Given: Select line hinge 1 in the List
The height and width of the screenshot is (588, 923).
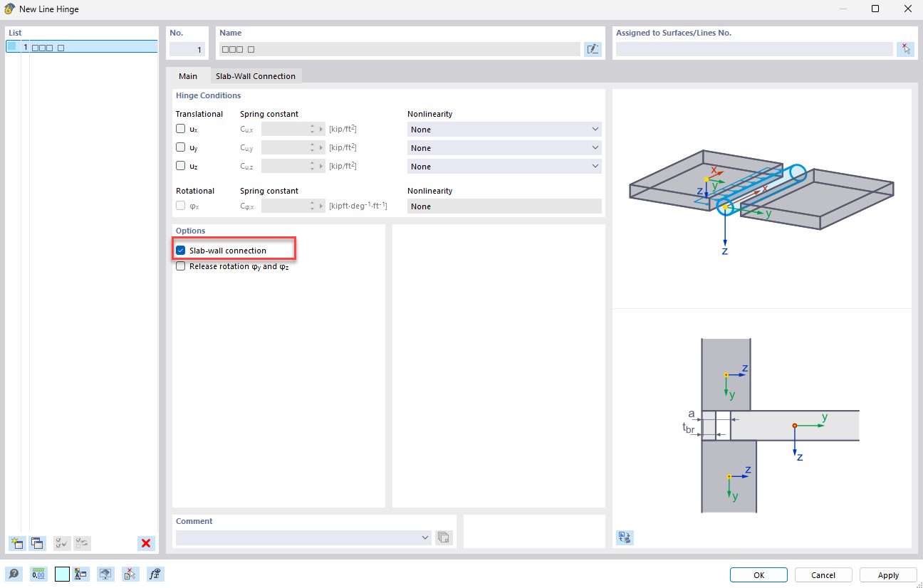Looking at the screenshot, I should (x=81, y=47).
